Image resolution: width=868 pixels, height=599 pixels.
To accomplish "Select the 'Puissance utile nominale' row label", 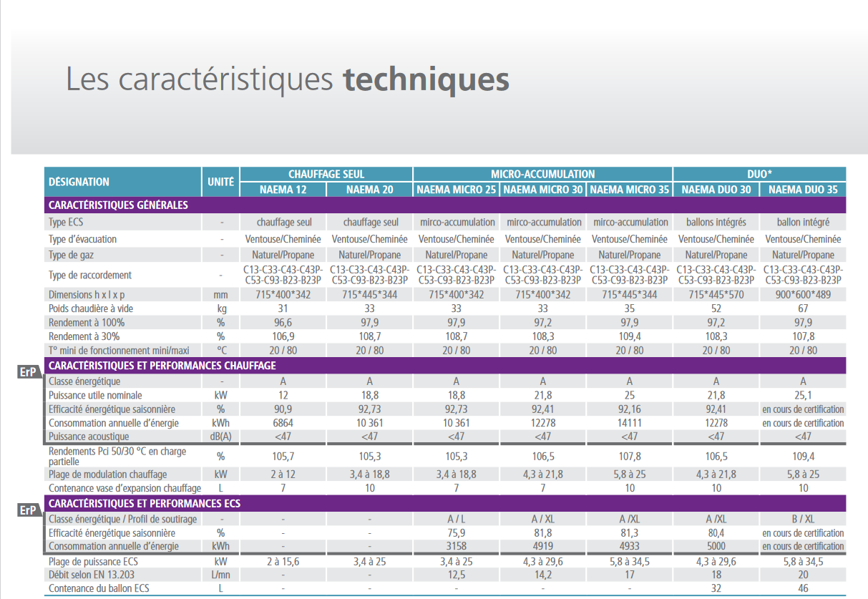I will [x=95, y=395].
